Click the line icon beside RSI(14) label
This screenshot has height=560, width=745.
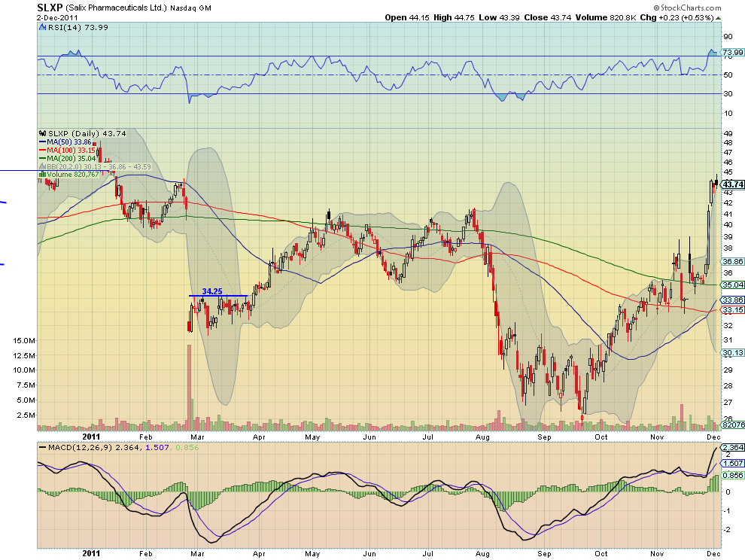[x=43, y=28]
